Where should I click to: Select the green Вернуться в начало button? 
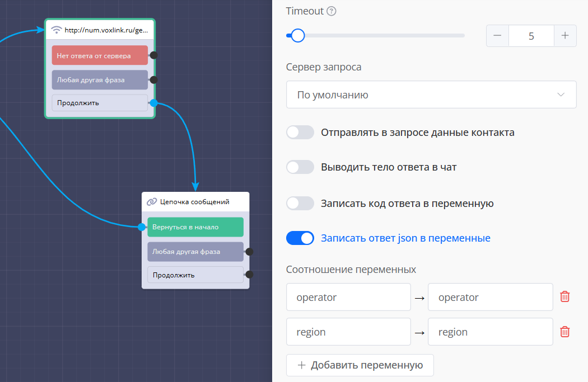pyautogui.click(x=195, y=227)
